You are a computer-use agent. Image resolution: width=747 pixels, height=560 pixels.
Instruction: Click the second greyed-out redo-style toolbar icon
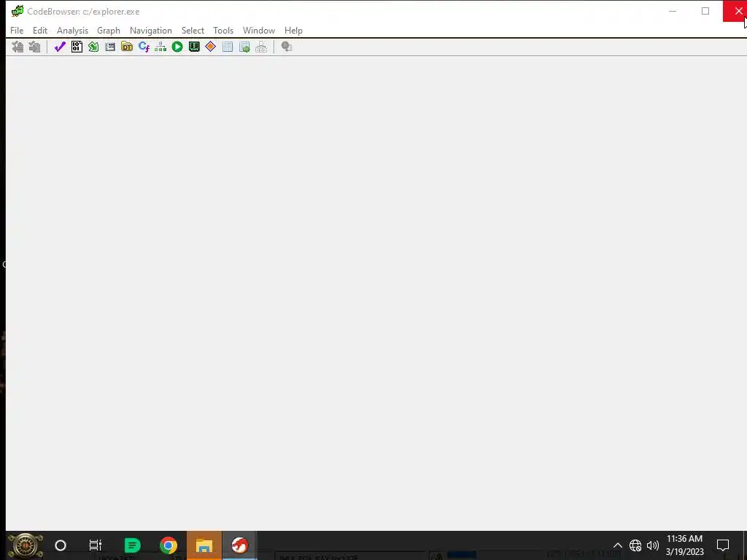[x=34, y=47]
